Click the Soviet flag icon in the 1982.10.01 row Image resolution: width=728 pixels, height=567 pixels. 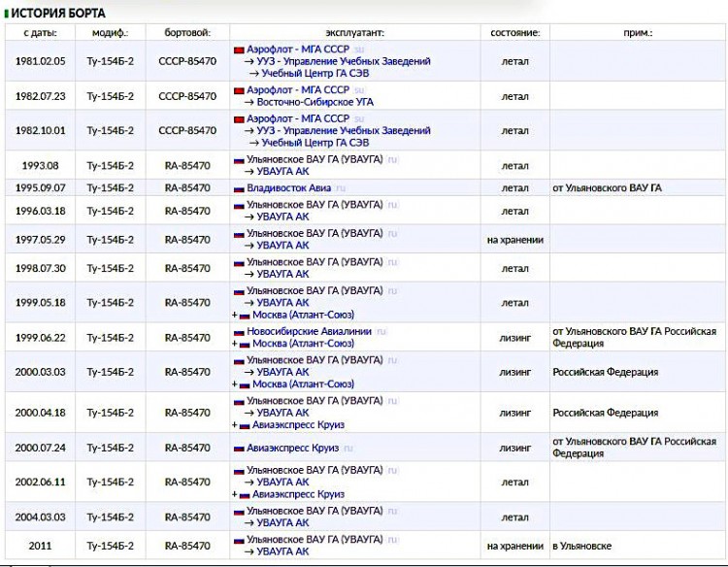click(x=239, y=119)
